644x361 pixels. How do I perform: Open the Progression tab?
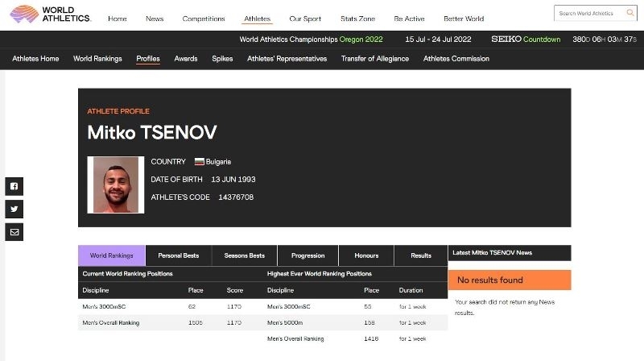pos(308,255)
